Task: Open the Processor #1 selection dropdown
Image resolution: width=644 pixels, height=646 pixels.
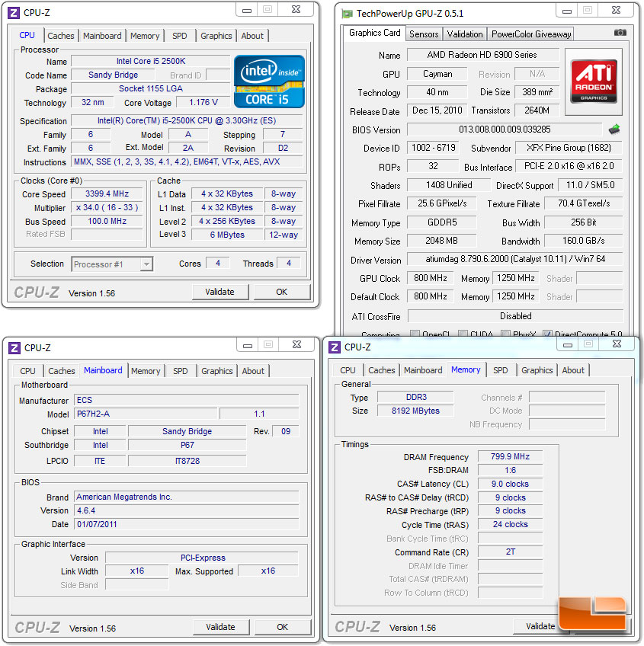Action: pyautogui.click(x=112, y=264)
